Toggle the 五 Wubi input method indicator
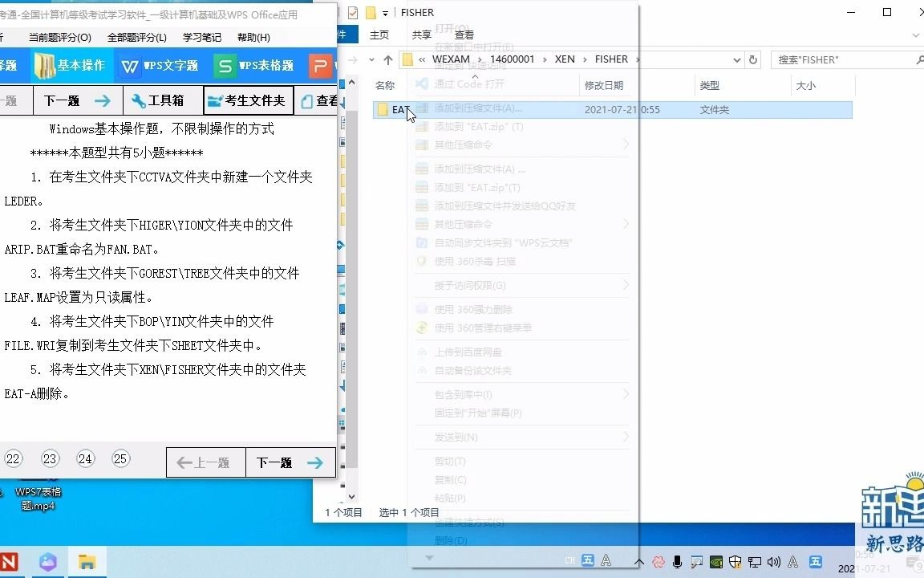Image resolution: width=924 pixels, height=578 pixels. (816, 561)
